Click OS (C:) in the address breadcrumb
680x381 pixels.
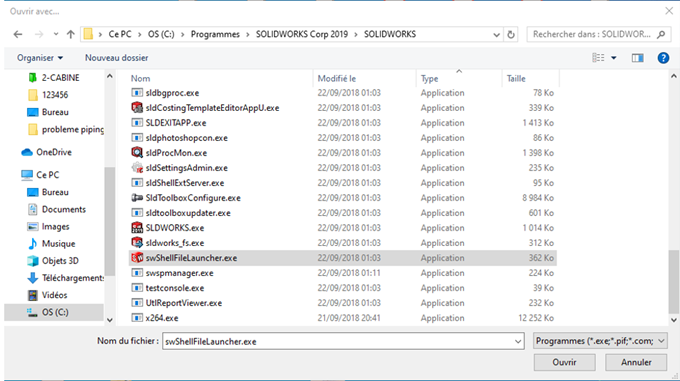161,34
